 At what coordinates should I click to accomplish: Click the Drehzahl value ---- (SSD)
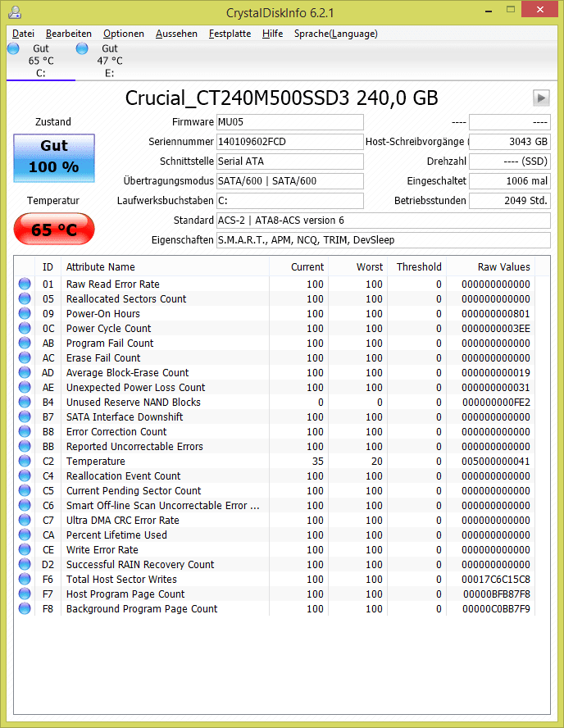[x=510, y=162]
